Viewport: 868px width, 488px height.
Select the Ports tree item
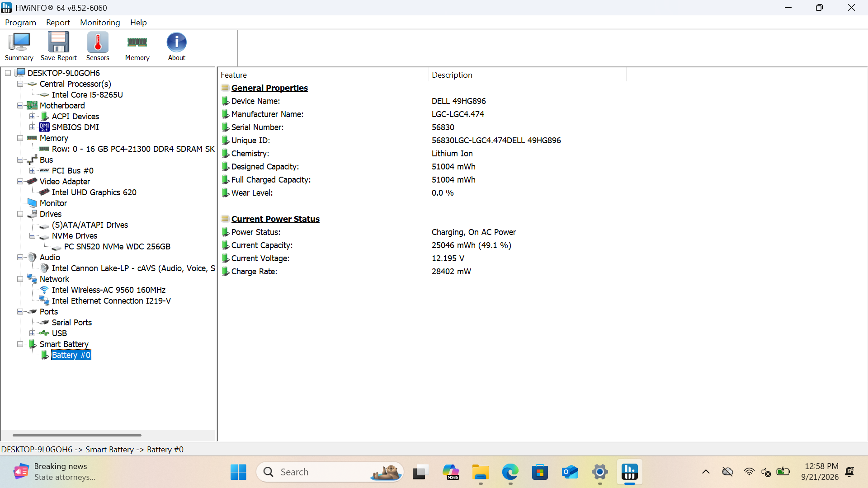coord(48,312)
